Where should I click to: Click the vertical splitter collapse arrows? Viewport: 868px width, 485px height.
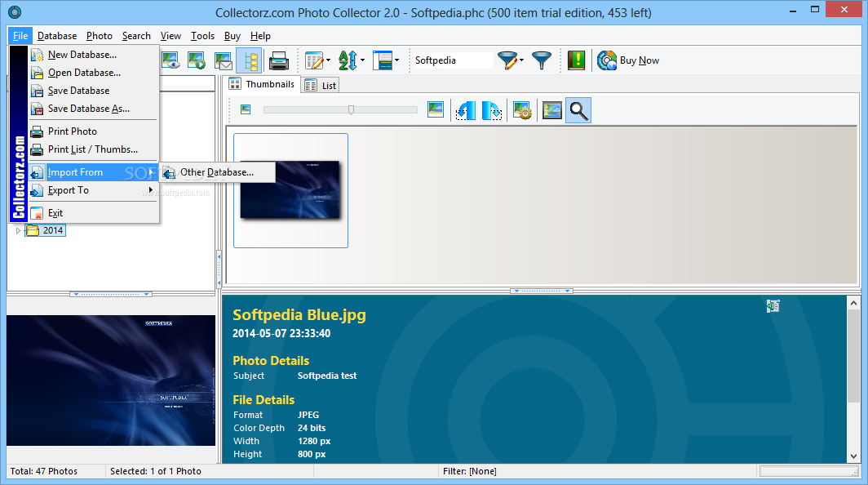click(219, 270)
